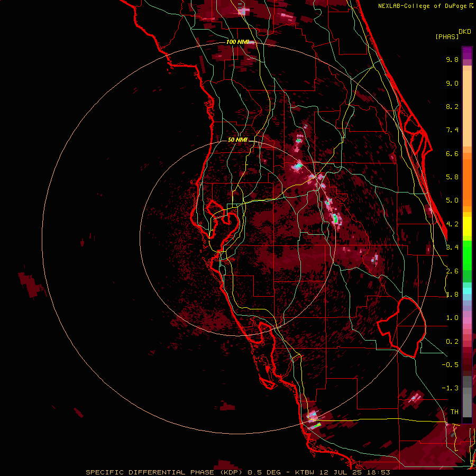This screenshot has width=476, height=476.
Task: Select the 5.8 color scale value
Action: [x=452, y=177]
